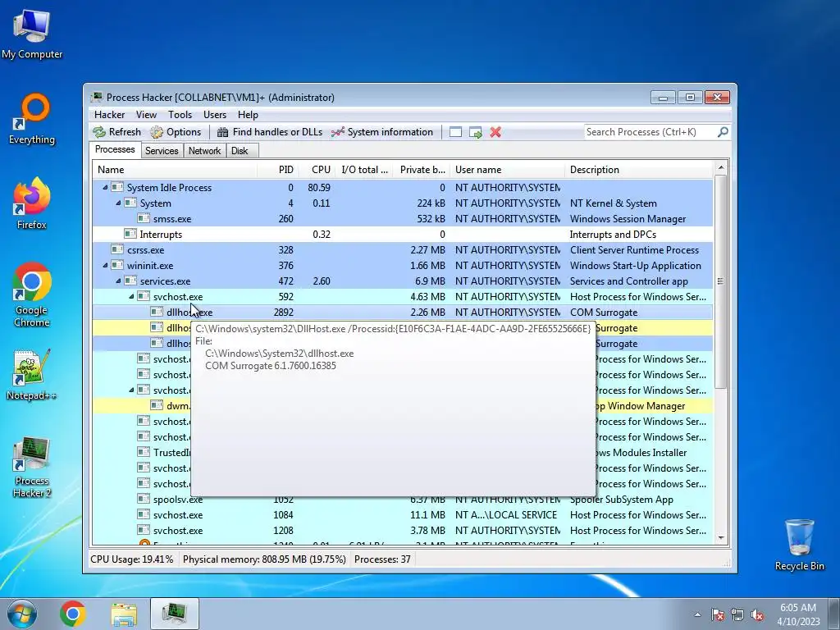
Task: Sort by the CPU column header
Action: coord(317,170)
